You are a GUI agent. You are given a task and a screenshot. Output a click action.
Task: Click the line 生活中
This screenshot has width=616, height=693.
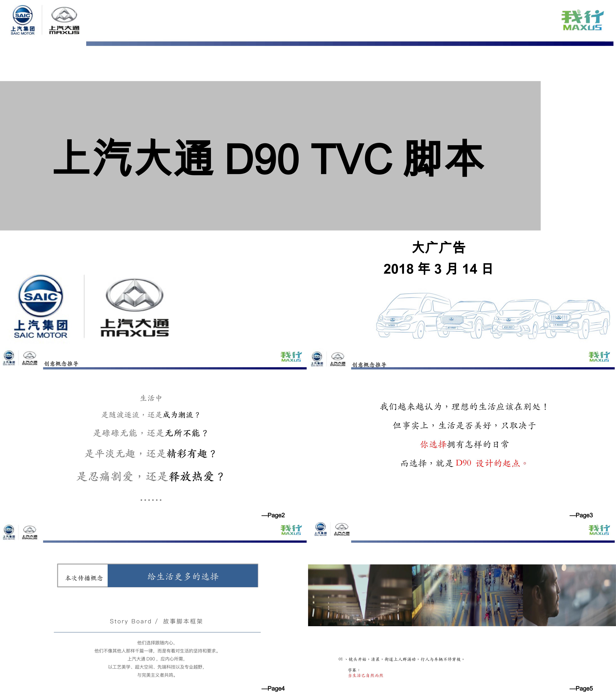151,398
